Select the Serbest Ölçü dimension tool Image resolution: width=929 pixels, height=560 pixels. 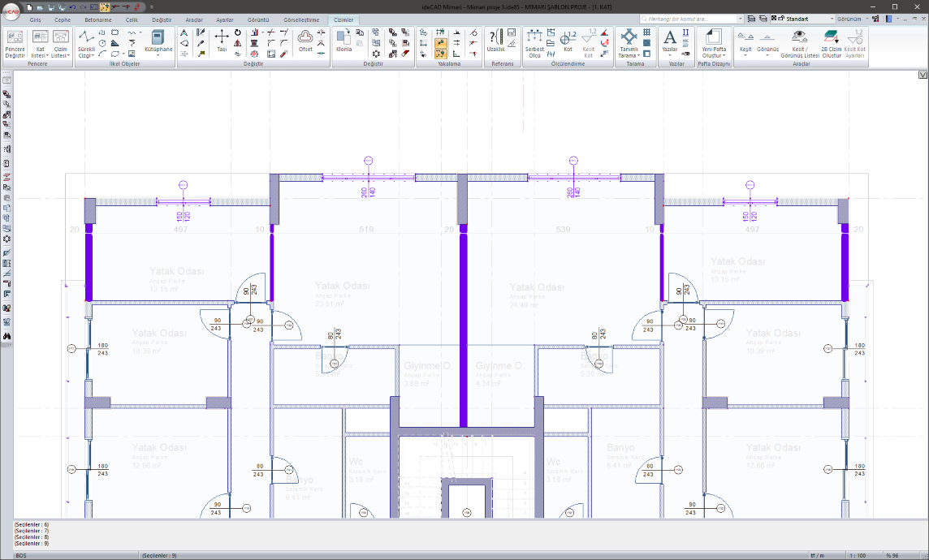pos(534,44)
